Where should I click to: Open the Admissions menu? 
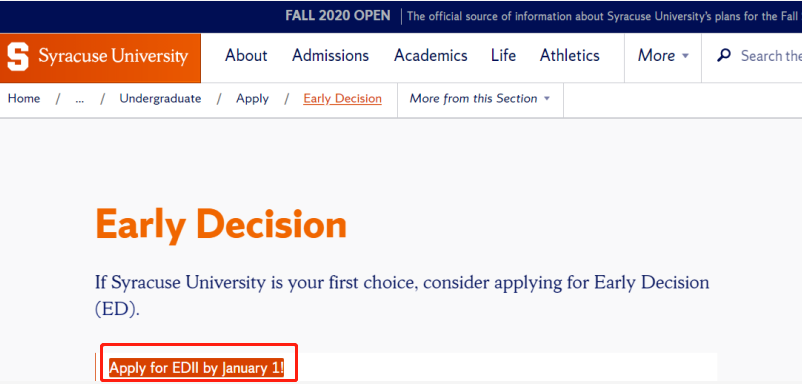[x=330, y=55]
